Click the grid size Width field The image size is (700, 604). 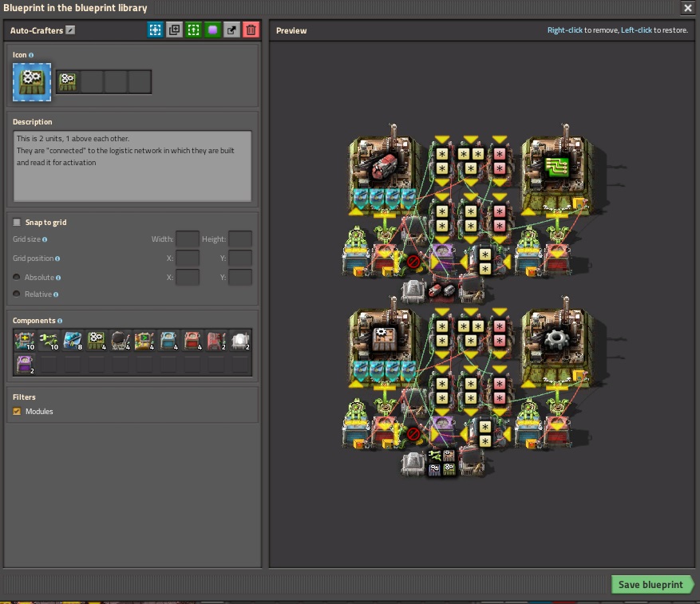[188, 239]
